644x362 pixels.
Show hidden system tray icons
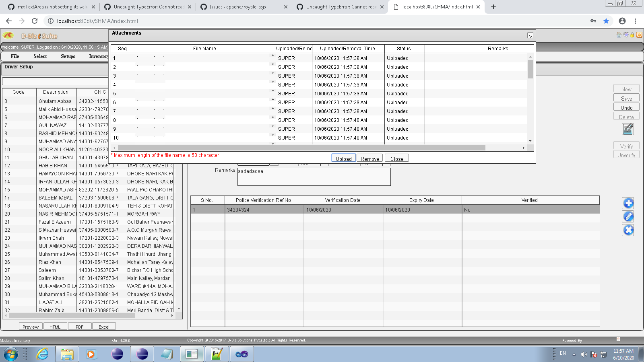[574, 354]
